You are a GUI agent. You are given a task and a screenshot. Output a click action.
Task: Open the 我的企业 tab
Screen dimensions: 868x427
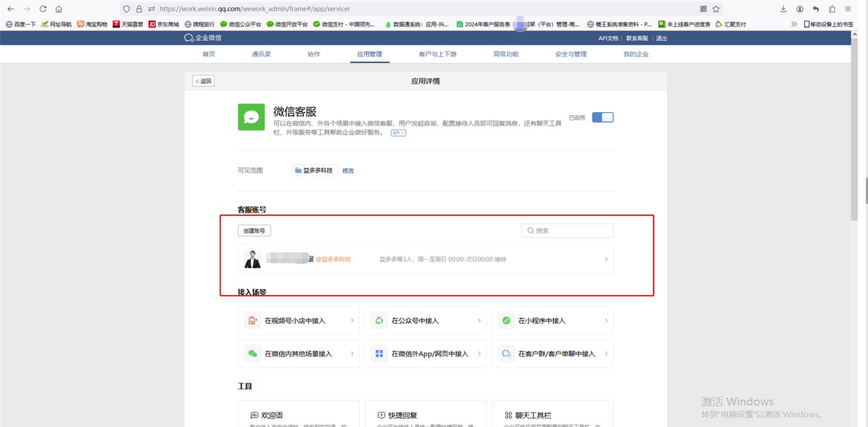[636, 54]
